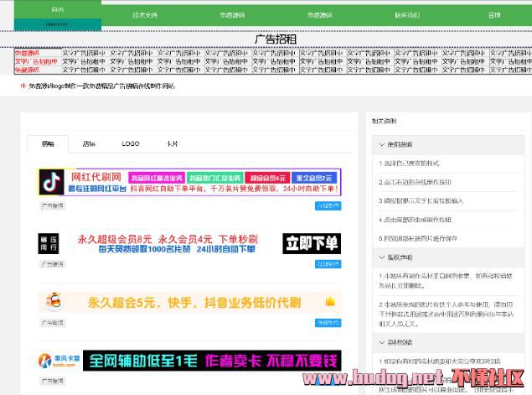Click the gray tag under the 永久超会5元 banner

[52, 323]
